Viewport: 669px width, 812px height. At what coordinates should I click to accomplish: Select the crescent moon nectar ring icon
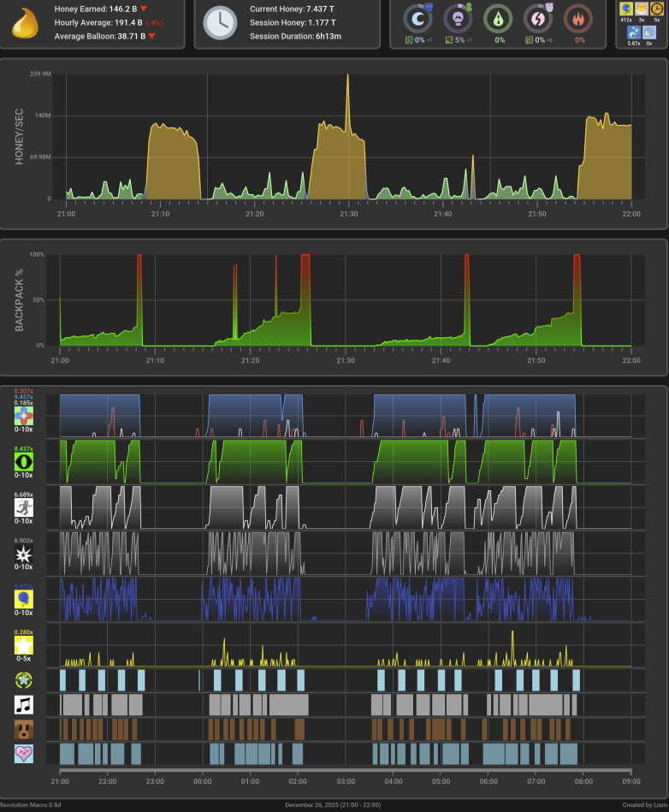tap(417, 19)
